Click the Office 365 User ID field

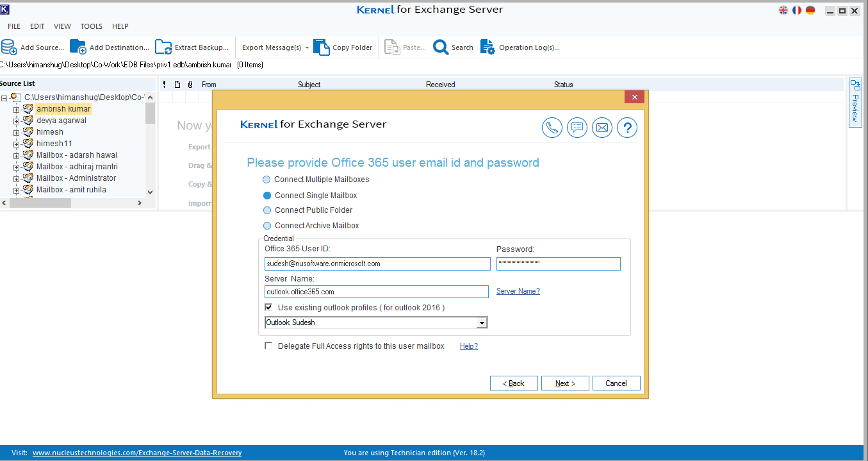coord(377,264)
